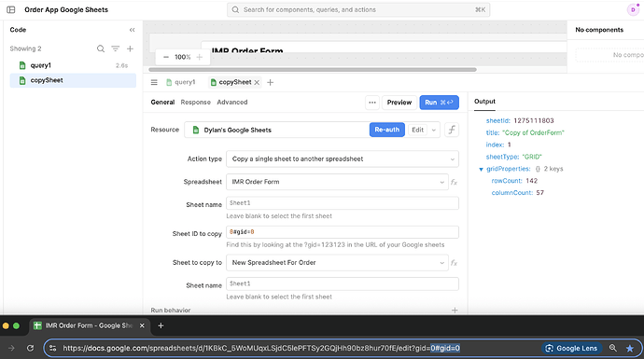Expand the dropdown arrow next to Edit
This screenshot has height=359, width=644.
point(434,130)
